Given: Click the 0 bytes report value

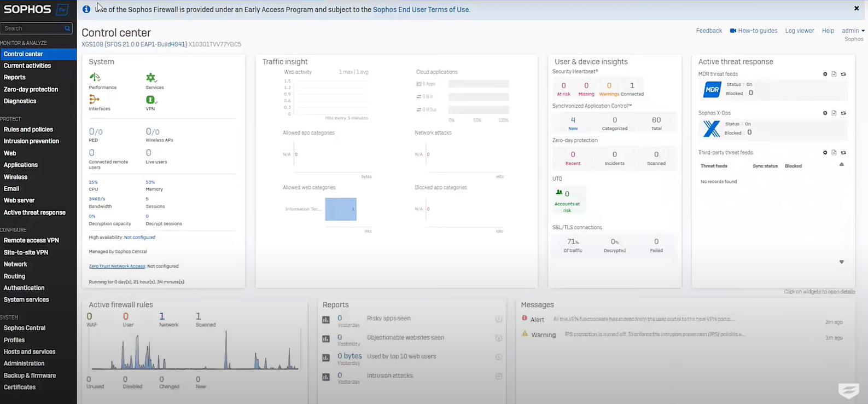Looking at the screenshot, I should tap(349, 356).
